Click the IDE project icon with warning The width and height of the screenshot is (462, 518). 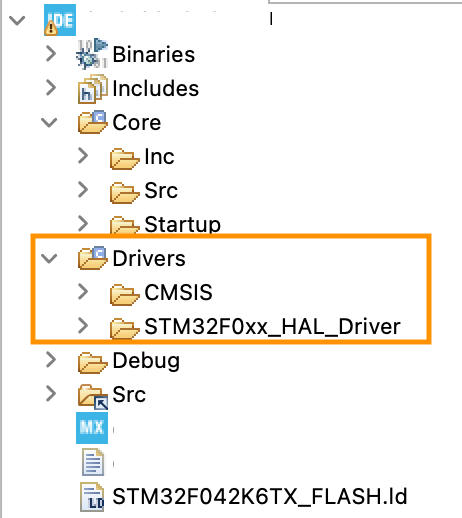(x=60, y=20)
